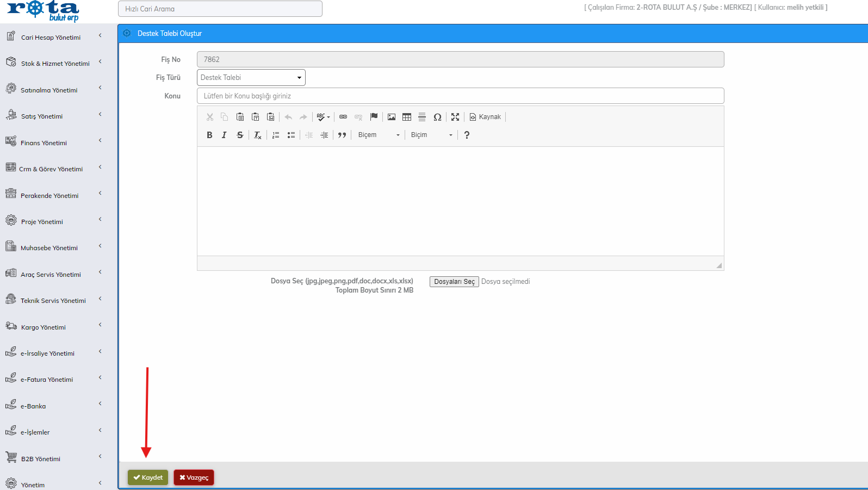868x490 pixels.
Task: Click the Konu subject input field
Action: 460,96
